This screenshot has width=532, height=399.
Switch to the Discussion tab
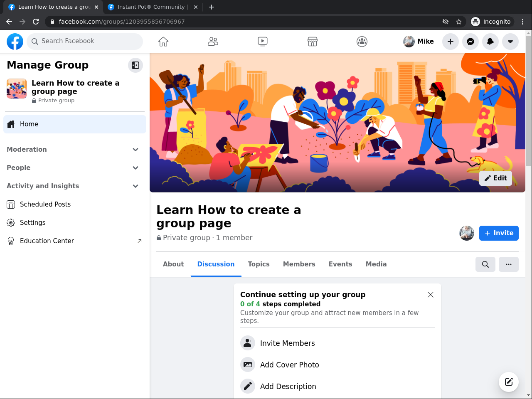pyautogui.click(x=216, y=264)
